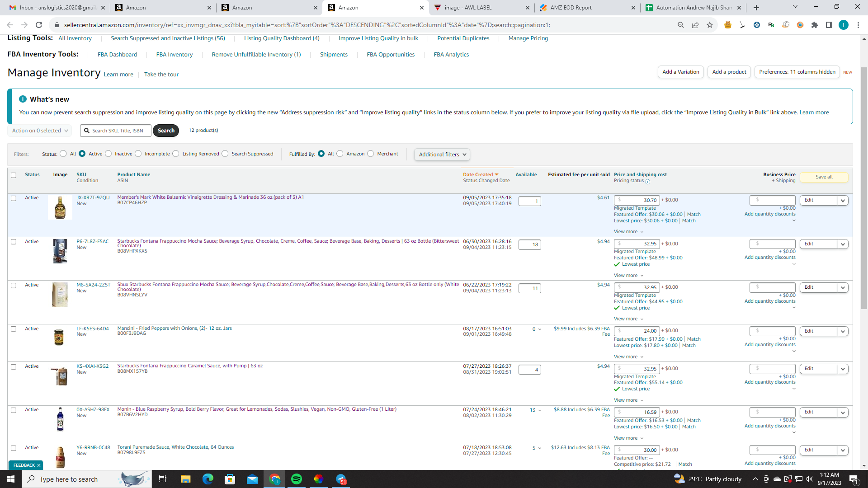Open FBA Dashboard from the inventory tools
Viewport: 868px width, 488px height.
pos(117,55)
